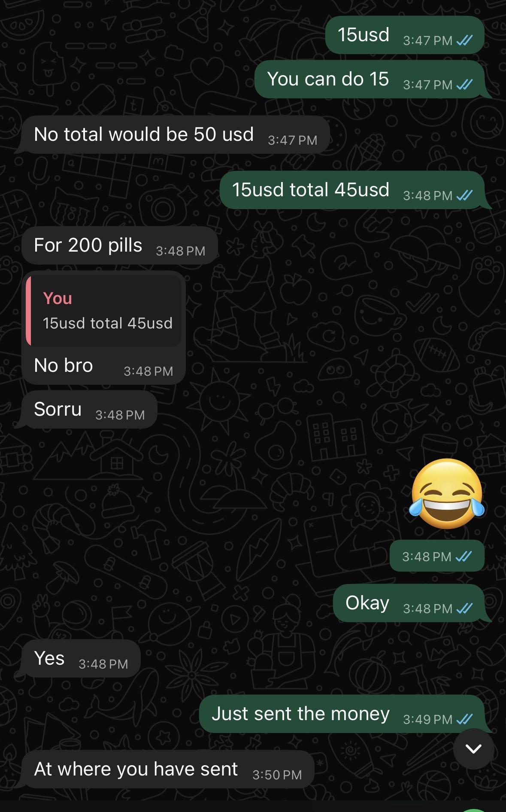Tap the 'Yes' message bubble
This screenshot has width=506, height=812.
pyautogui.click(x=81, y=658)
